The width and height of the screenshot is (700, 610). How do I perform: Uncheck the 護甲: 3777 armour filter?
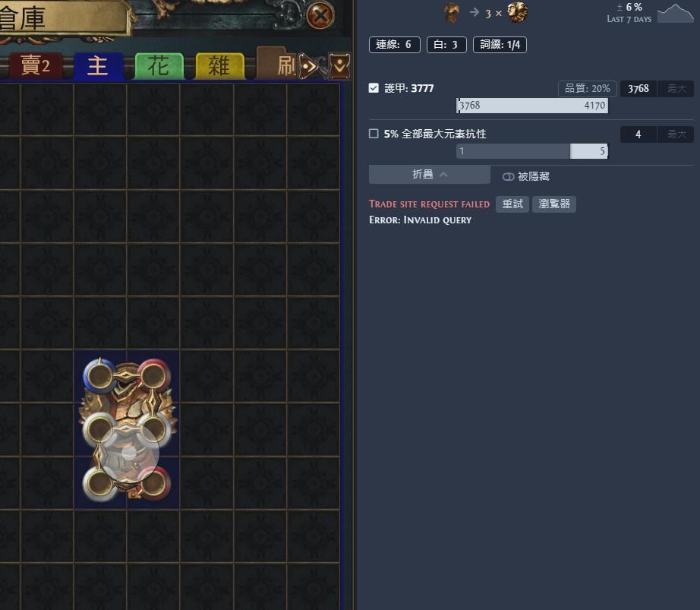(x=374, y=88)
